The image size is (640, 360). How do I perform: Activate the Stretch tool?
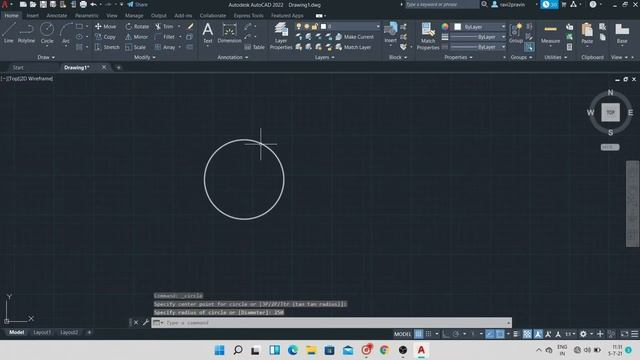[x=107, y=47]
